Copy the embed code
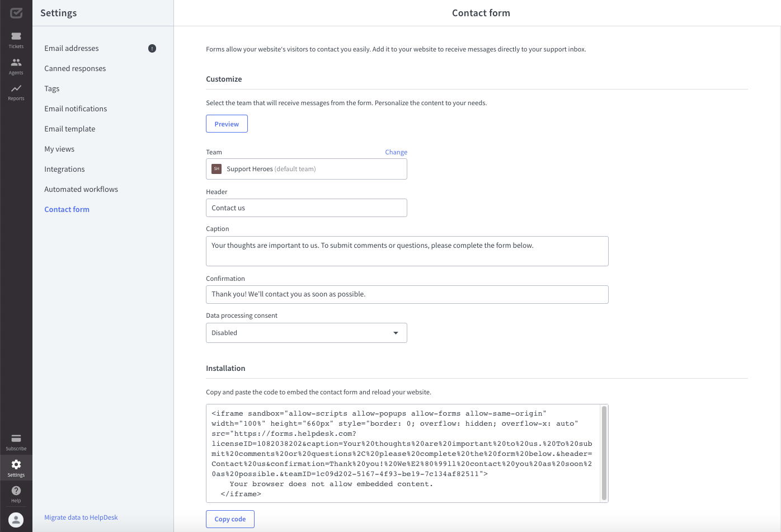The image size is (781, 532). pos(230,519)
